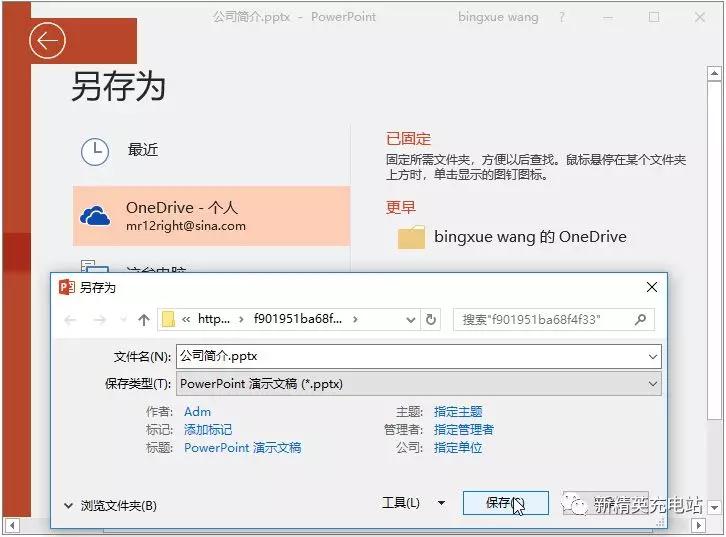Click 指定主题 to set subject
726x537 pixels.
pos(458,412)
